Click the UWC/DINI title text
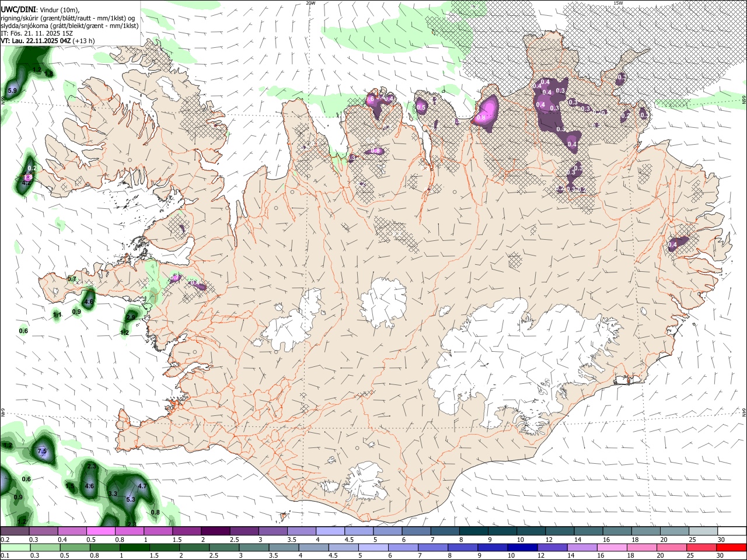This screenshot has height=560, width=747. (x=19, y=10)
